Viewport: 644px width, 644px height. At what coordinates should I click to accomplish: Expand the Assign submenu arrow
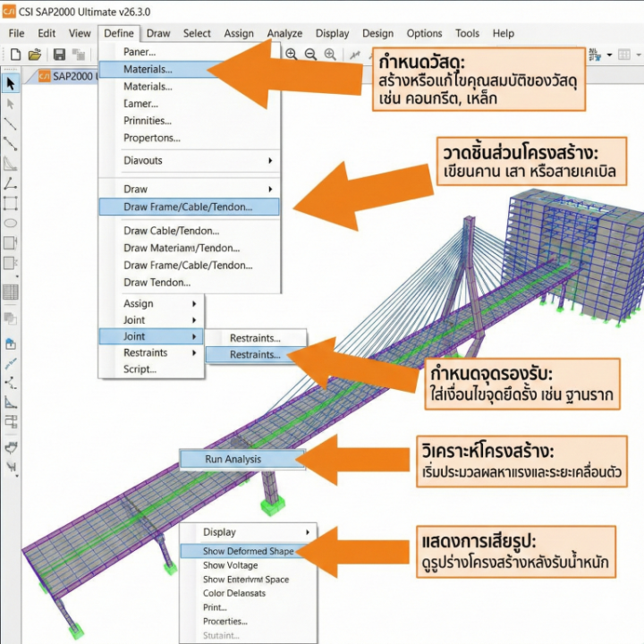[194, 304]
